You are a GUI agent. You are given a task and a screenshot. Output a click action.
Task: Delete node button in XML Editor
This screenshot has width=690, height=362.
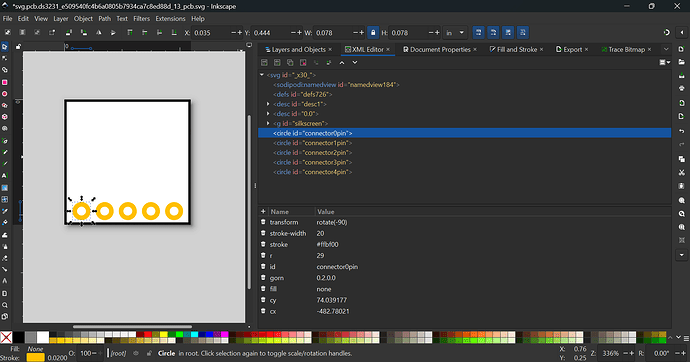(x=303, y=62)
